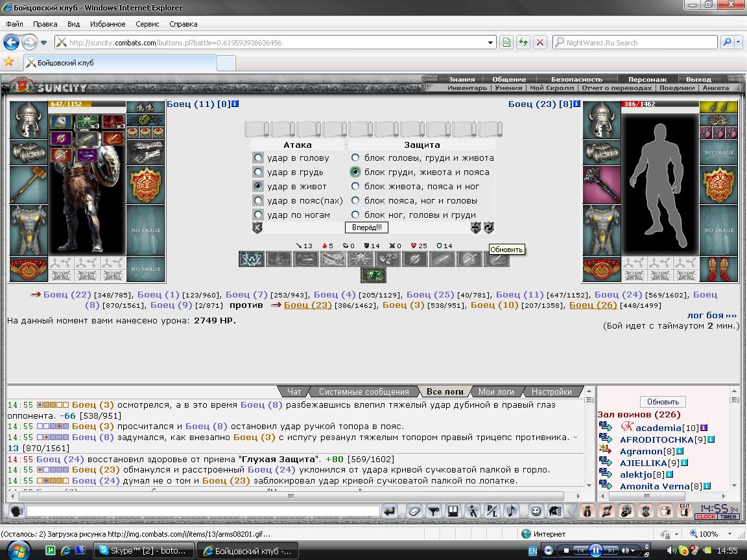Open info icon next to AFRODITOCHKA[9]
This screenshot has width=747, height=560.
pyautogui.click(x=711, y=439)
